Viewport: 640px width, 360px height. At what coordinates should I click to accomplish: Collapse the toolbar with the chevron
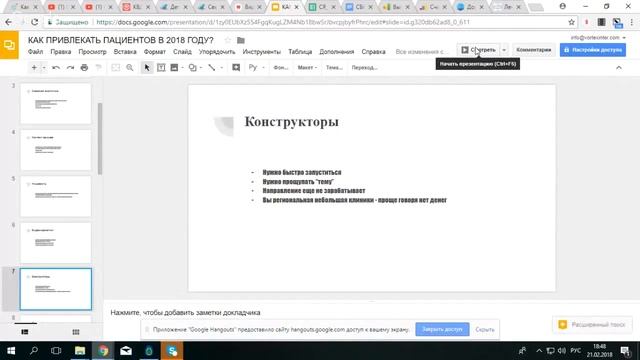pos(619,68)
